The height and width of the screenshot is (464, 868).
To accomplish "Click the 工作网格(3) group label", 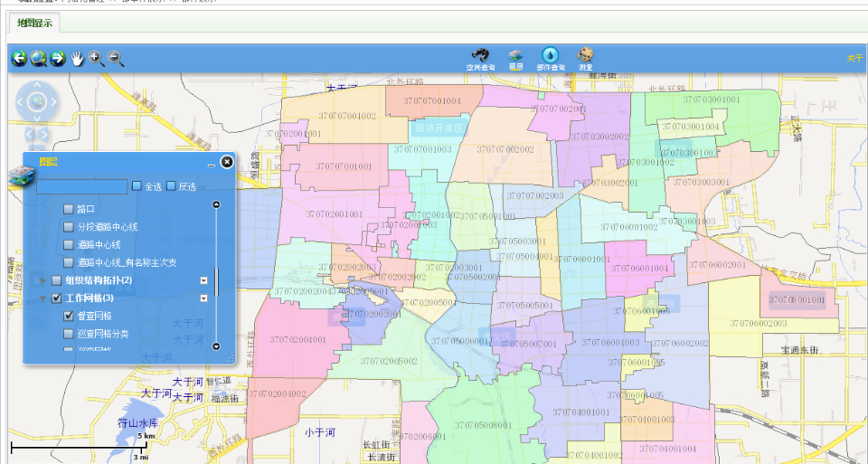I will [x=90, y=298].
